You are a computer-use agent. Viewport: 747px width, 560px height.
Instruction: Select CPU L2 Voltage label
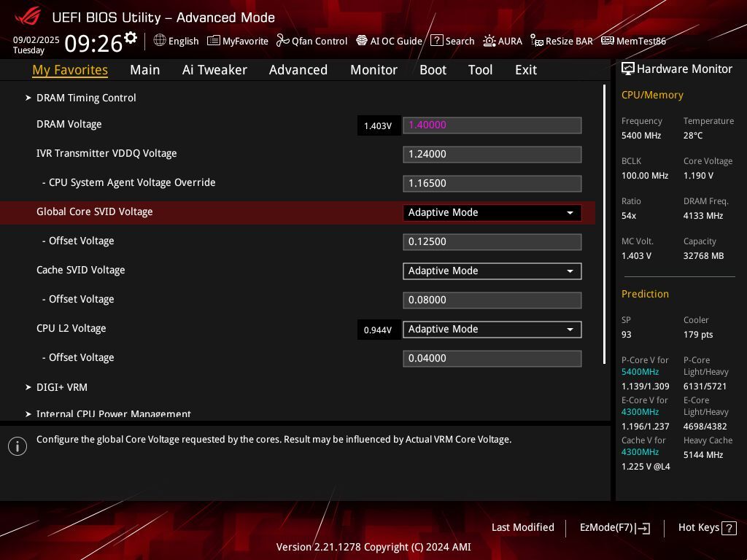click(x=71, y=329)
